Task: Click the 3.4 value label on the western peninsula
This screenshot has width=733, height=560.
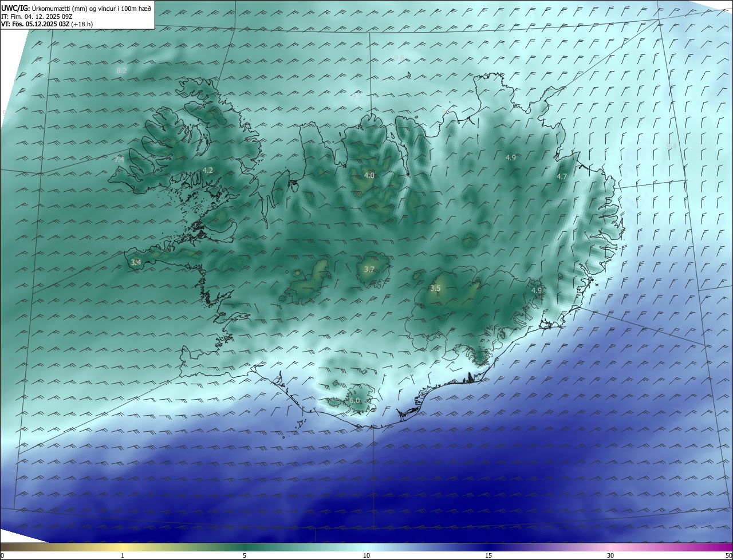Action: [136, 262]
